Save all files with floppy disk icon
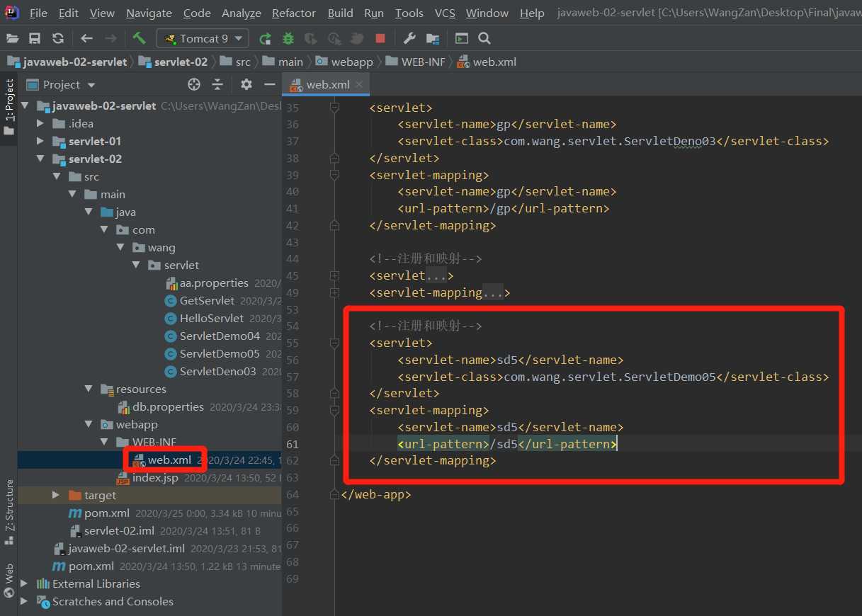Image resolution: width=862 pixels, height=616 pixels. pos(35,38)
